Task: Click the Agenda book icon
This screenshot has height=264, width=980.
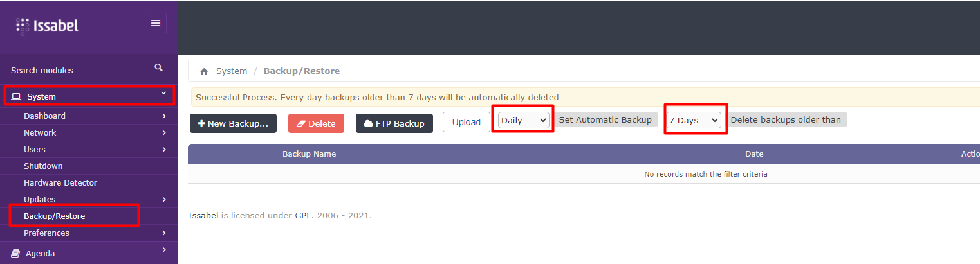Action: tap(16, 254)
